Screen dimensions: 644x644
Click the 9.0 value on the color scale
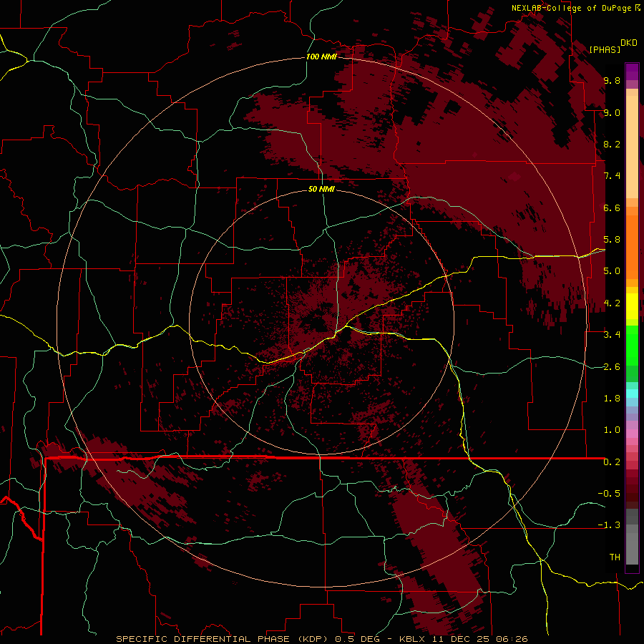tap(612, 112)
